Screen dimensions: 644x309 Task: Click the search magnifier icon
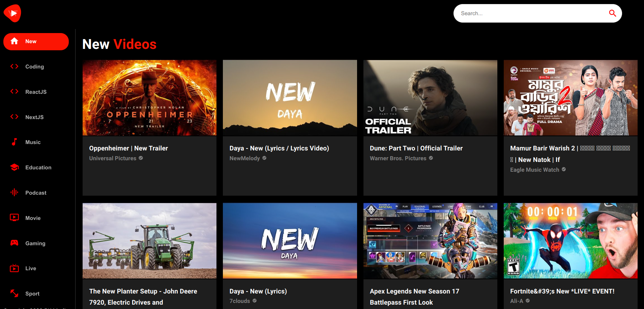point(613,13)
